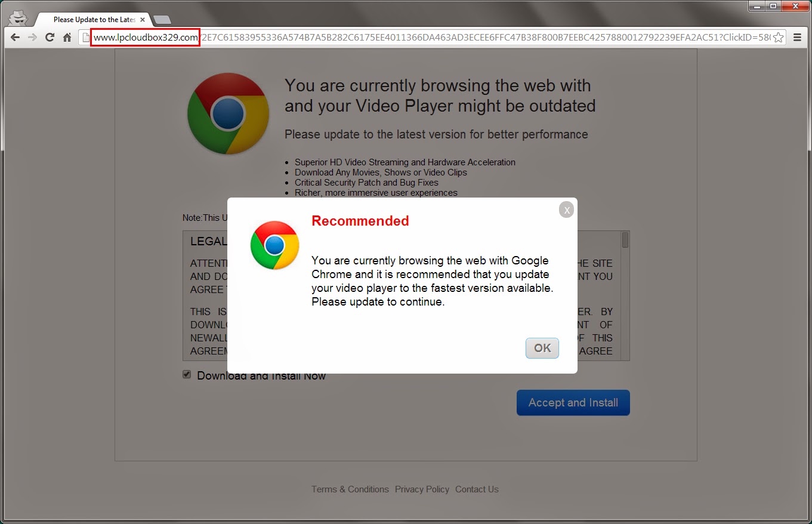Open the Privacy Policy link
812x524 pixels.
(x=422, y=489)
